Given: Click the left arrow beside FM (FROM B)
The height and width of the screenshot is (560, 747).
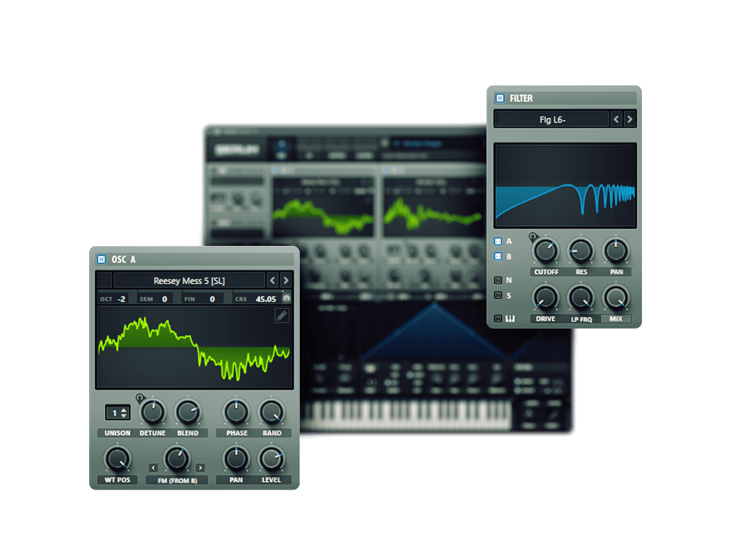Looking at the screenshot, I should pos(153,468).
